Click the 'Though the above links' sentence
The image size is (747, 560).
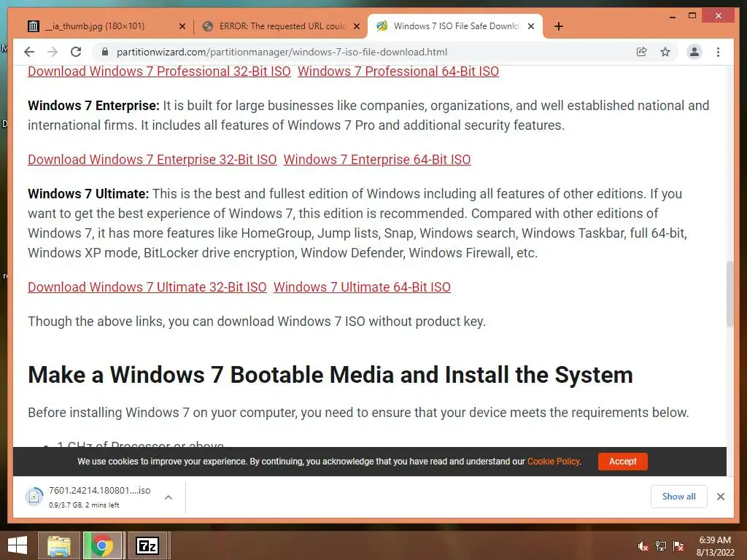[x=256, y=322]
